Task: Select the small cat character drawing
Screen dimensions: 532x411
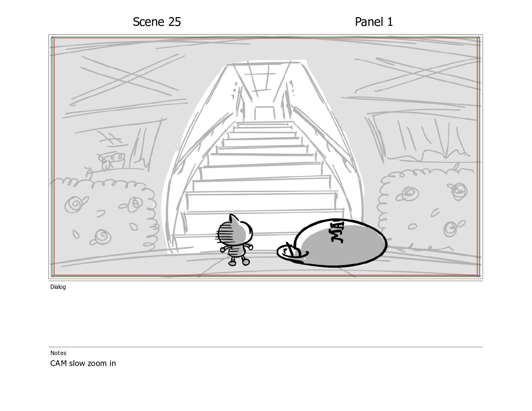Action: [234, 240]
